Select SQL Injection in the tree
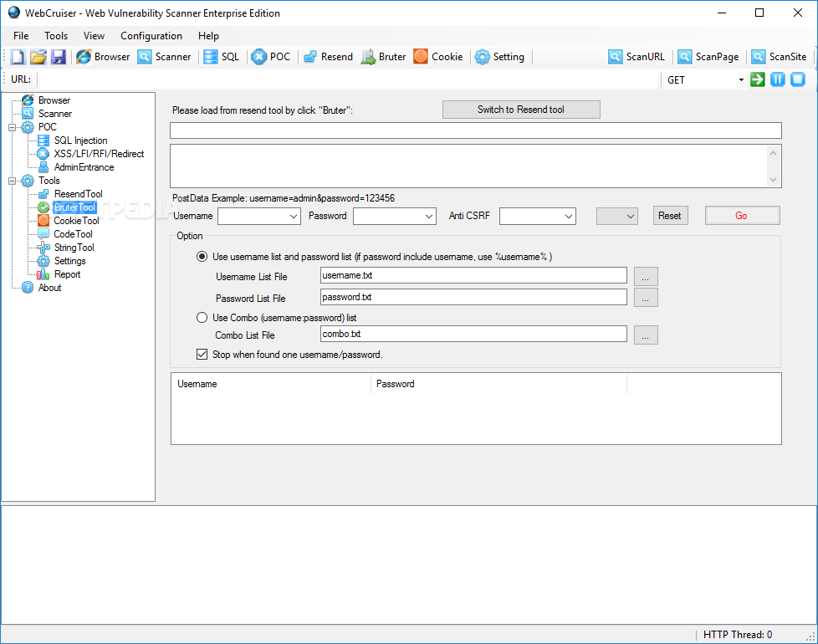The image size is (818, 644). (80, 141)
